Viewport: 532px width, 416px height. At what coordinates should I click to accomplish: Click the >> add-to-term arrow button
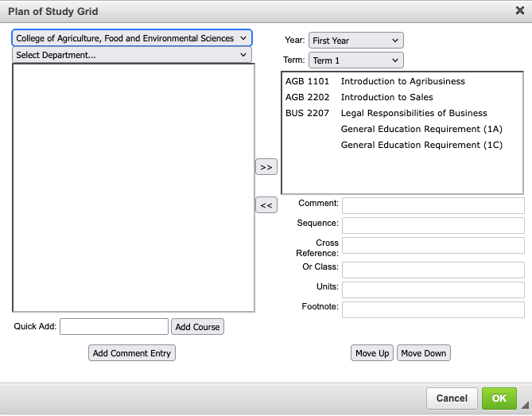click(266, 167)
